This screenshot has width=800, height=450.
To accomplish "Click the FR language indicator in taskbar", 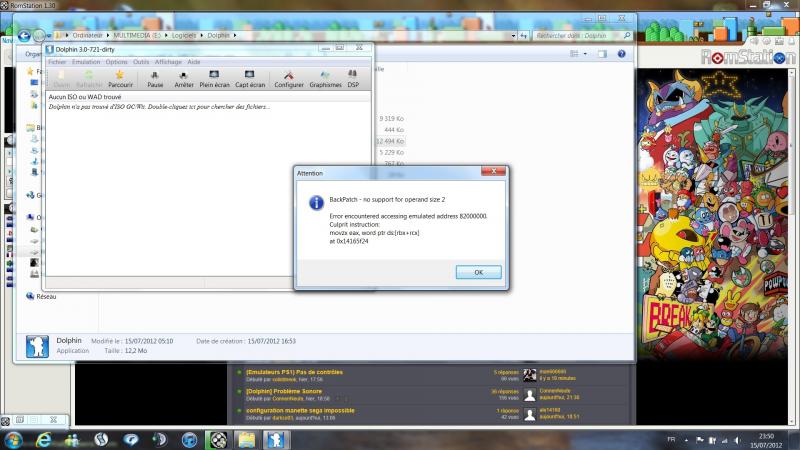I will [x=671, y=439].
